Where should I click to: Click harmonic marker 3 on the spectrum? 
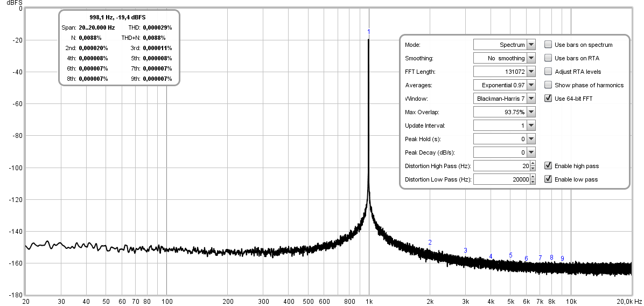(465, 250)
